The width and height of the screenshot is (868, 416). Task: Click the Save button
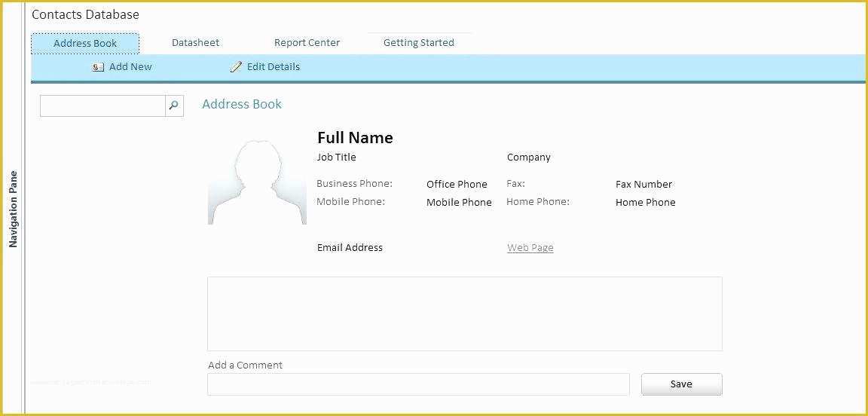coord(681,384)
